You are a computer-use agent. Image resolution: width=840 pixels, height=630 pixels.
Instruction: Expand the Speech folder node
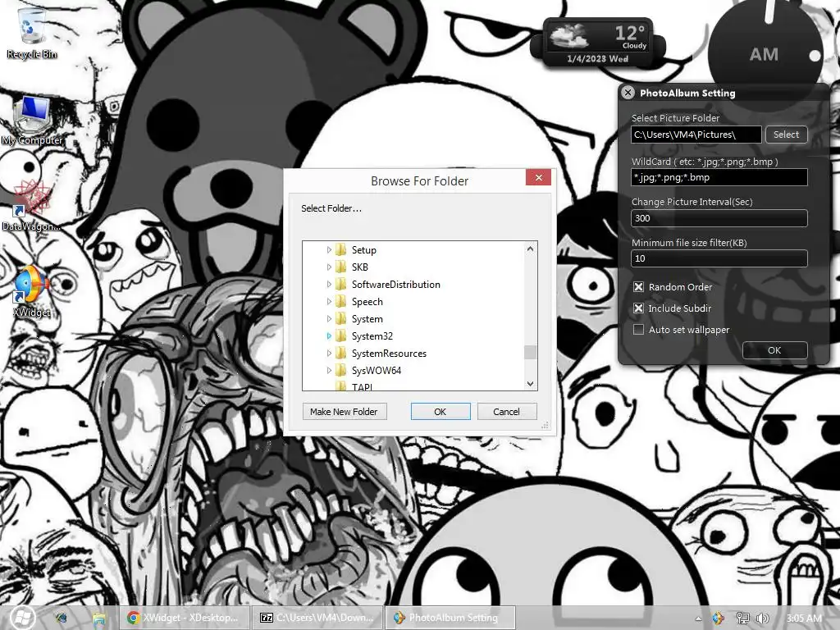(329, 302)
